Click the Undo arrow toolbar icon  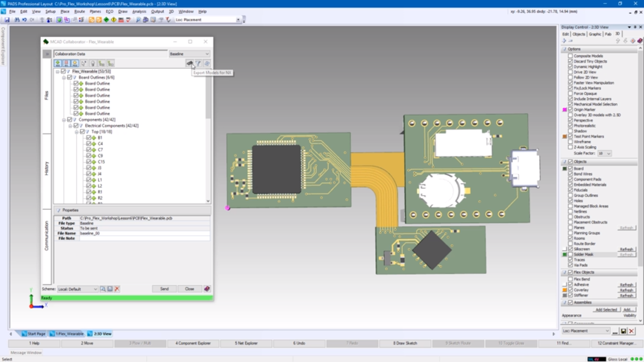pos(24,20)
